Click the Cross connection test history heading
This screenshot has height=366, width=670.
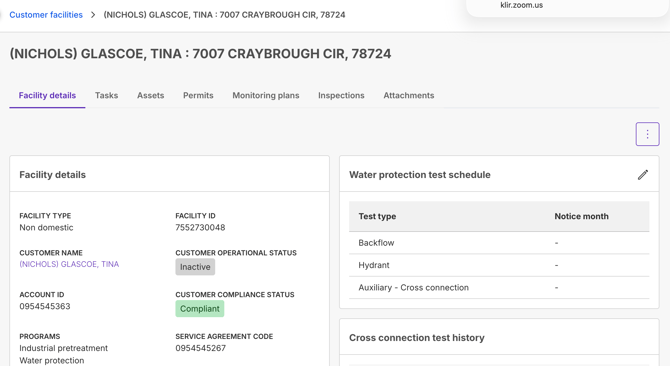click(x=417, y=338)
